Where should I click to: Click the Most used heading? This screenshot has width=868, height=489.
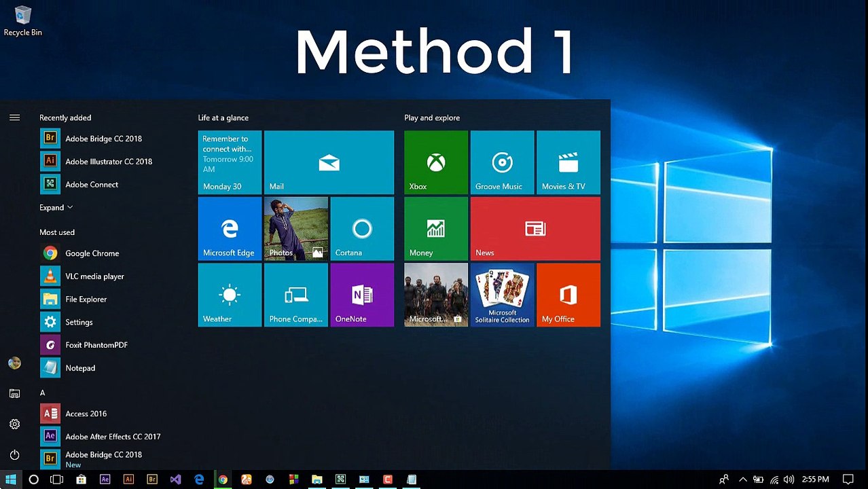(57, 232)
